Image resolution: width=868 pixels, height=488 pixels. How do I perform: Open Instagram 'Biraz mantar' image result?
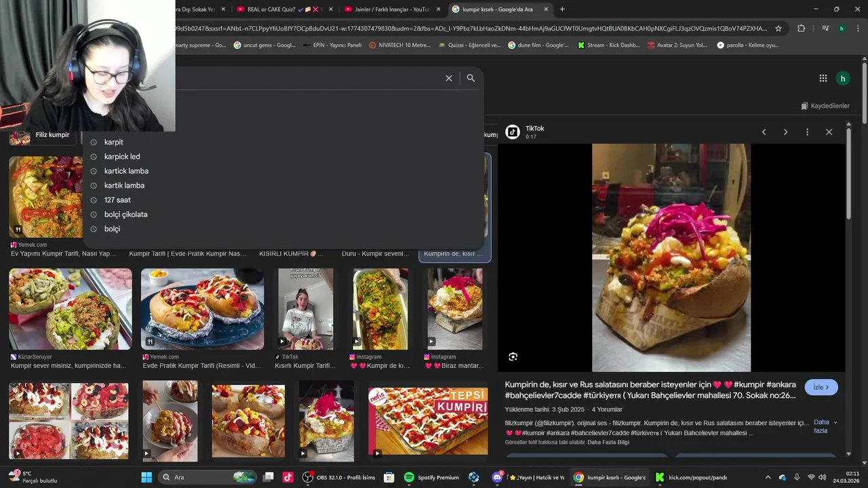coord(455,309)
